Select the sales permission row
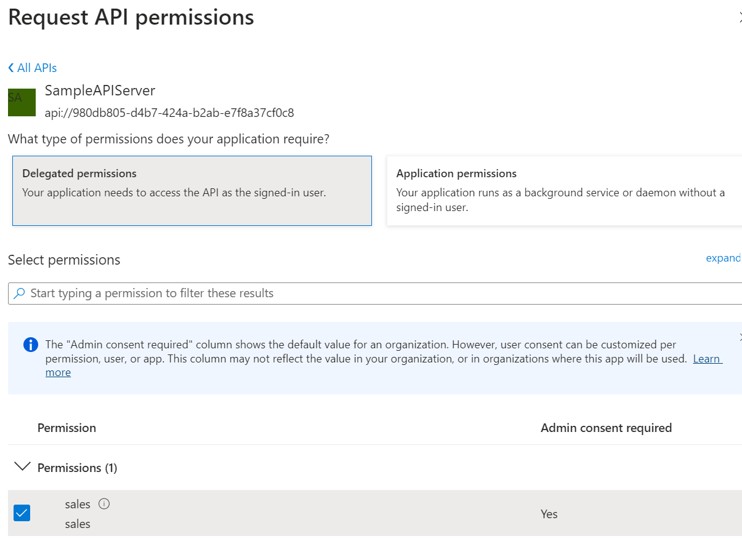This screenshot has height=560, width=742. point(308,513)
